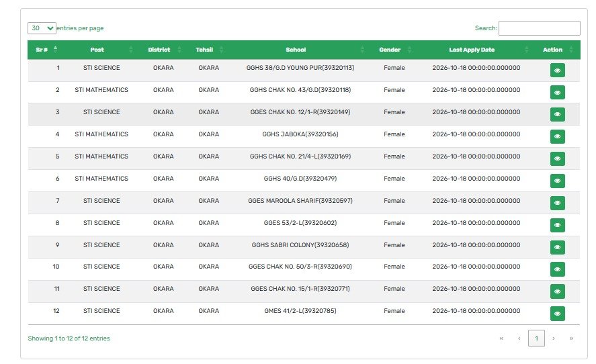Go to next page with single right arrow
This screenshot has width=596, height=364.
tap(554, 338)
